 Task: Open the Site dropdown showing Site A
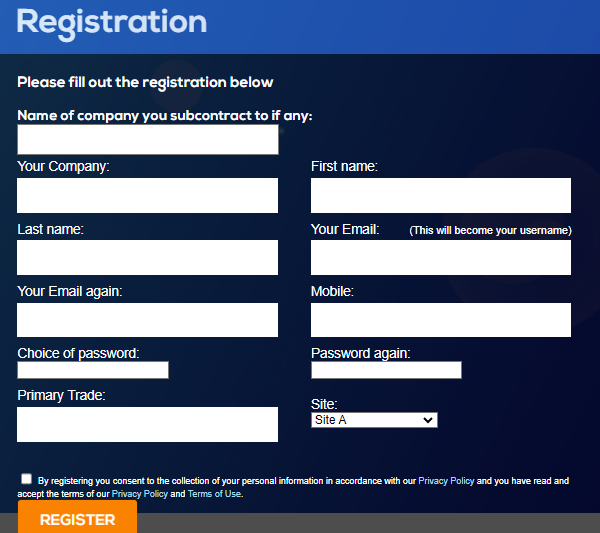[x=374, y=420]
